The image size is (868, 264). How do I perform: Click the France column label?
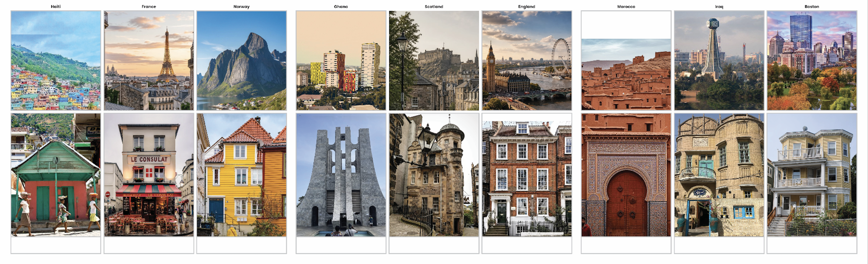(x=149, y=7)
